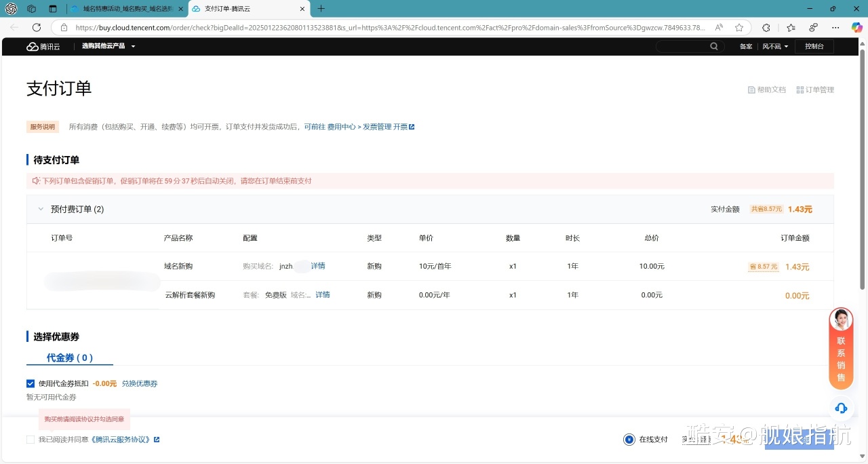Click the 订单号 column header
The height and width of the screenshot is (464, 868).
tap(62, 238)
